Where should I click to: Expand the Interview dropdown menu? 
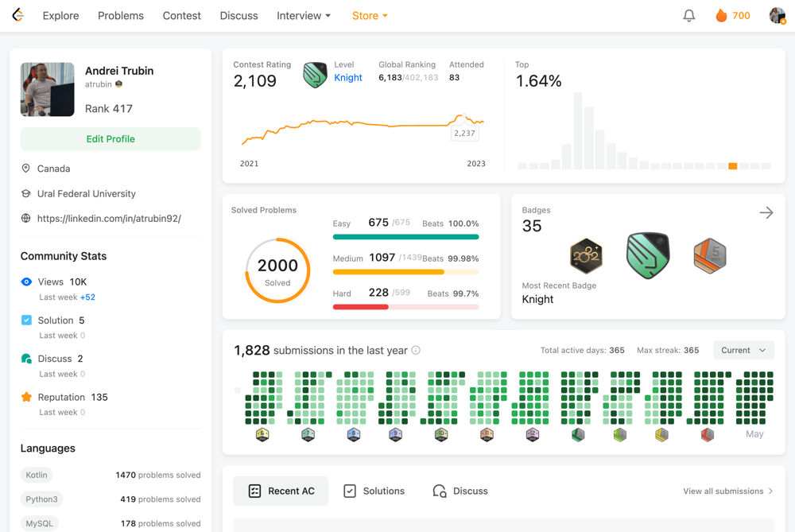click(304, 16)
